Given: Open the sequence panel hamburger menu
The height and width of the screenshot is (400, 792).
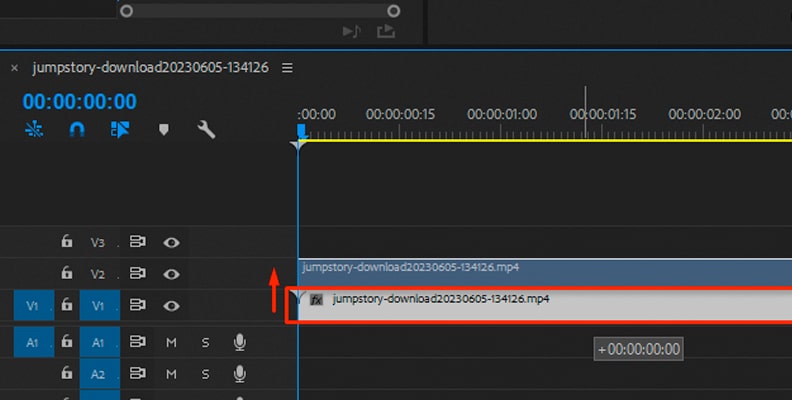Looking at the screenshot, I should (287, 68).
